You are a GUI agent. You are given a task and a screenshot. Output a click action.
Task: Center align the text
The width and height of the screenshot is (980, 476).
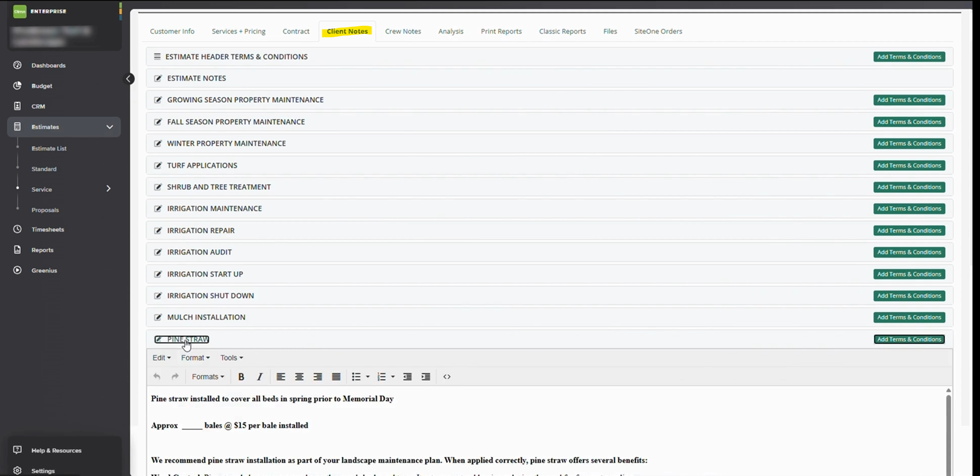(x=299, y=377)
